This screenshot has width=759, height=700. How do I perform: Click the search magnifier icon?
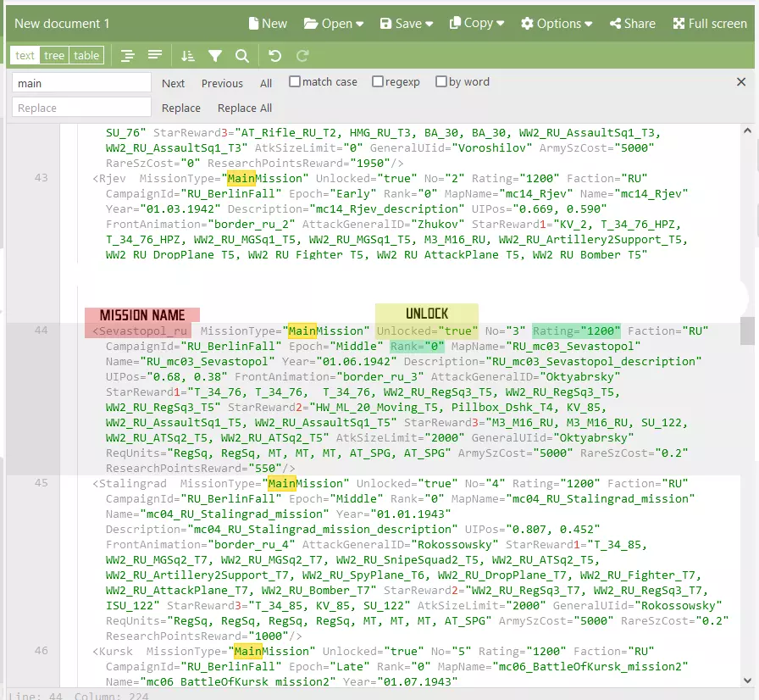(x=242, y=56)
